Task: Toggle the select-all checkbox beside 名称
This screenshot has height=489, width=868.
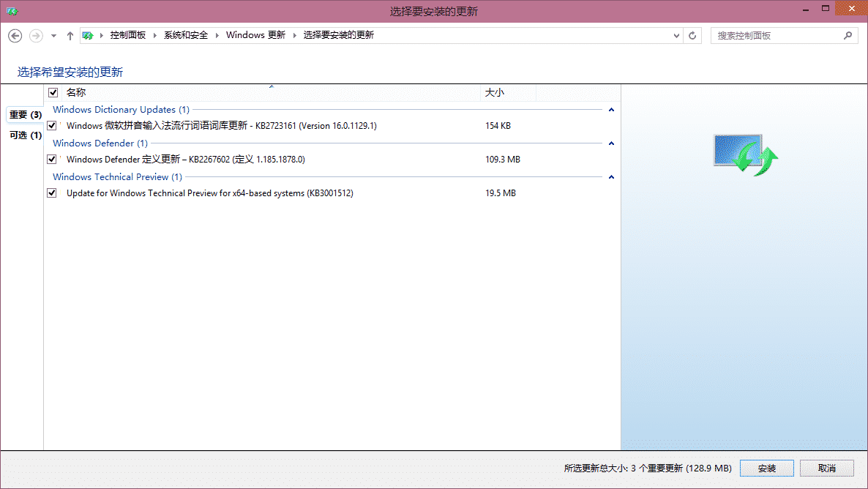Action: tap(53, 92)
